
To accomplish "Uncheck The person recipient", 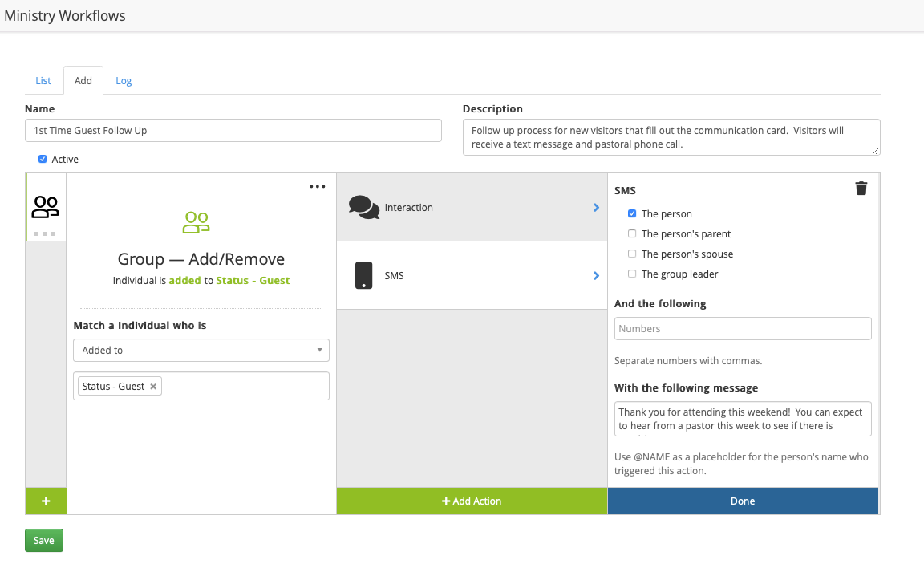I will pos(632,214).
